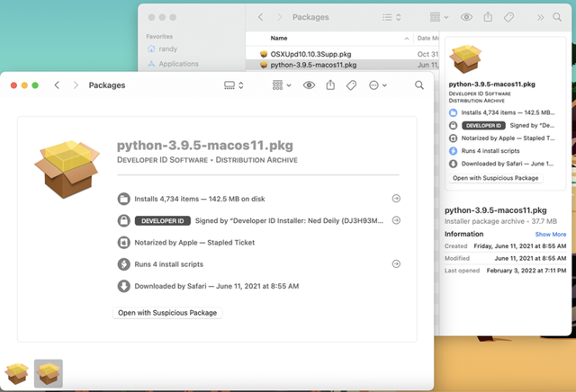Click Open with Suspicious Package in main preview
The image size is (576, 392).
pyautogui.click(x=167, y=313)
